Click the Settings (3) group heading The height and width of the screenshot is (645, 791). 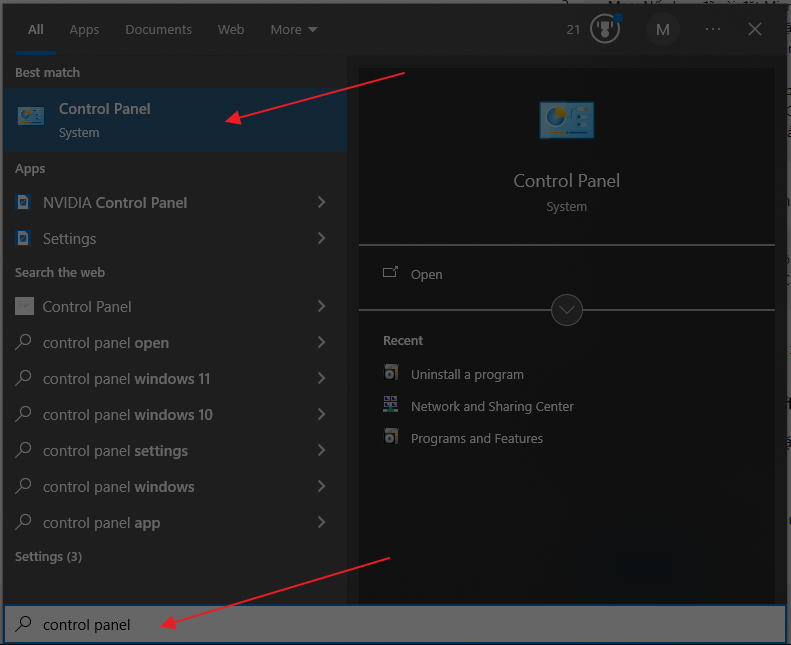(x=48, y=556)
